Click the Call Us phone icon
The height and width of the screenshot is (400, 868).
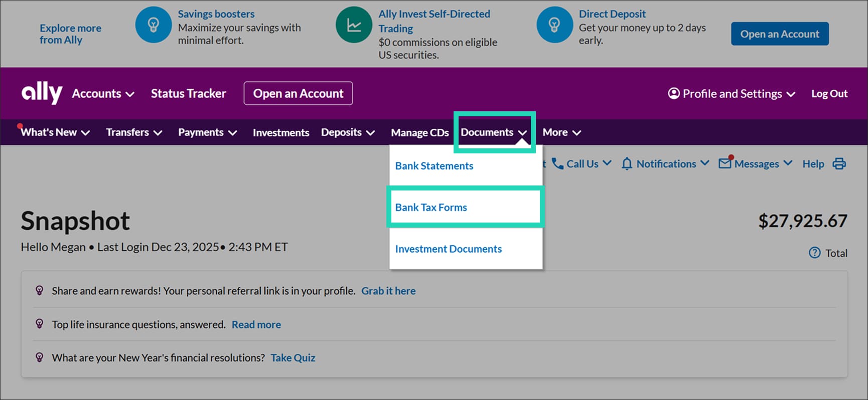(x=557, y=163)
